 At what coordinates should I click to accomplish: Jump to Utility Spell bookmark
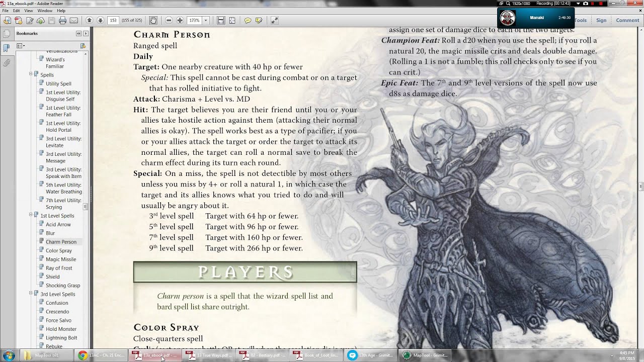58,83
